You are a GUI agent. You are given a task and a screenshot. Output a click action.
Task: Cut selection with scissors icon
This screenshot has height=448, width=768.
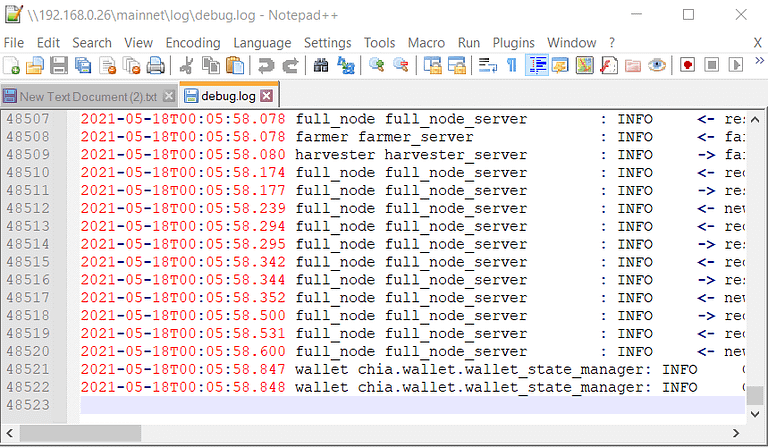[x=187, y=65]
